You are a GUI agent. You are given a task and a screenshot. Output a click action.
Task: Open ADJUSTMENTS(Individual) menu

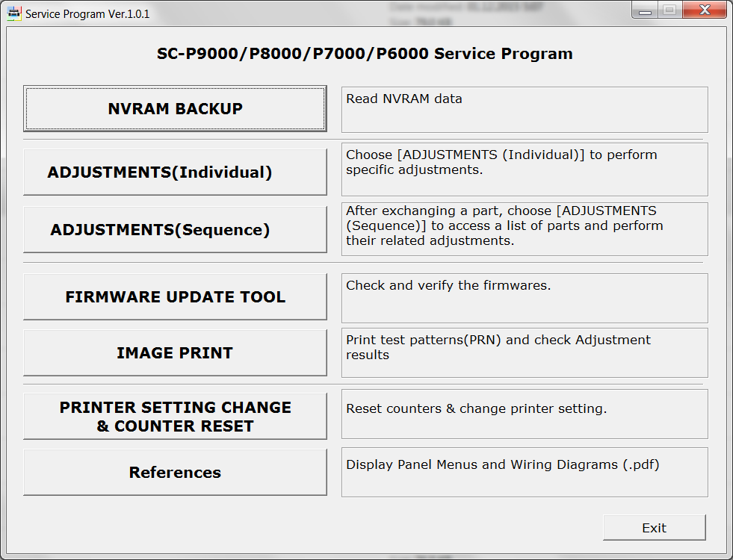pos(175,172)
